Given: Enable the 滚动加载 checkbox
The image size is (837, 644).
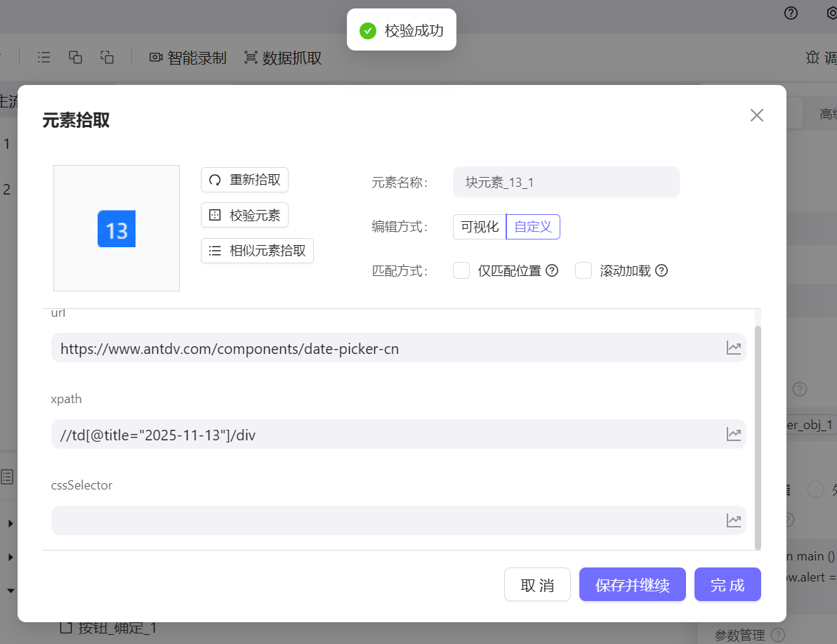Looking at the screenshot, I should (x=584, y=270).
